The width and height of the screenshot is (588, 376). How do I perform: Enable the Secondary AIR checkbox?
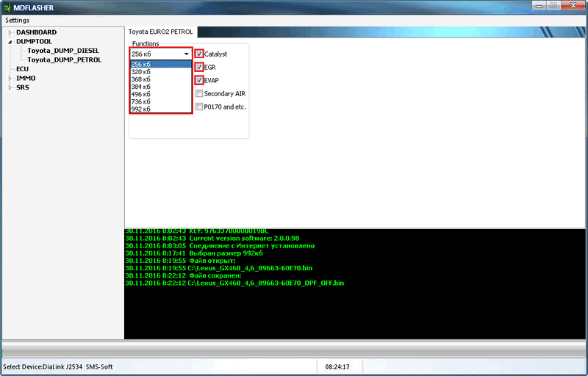199,93
